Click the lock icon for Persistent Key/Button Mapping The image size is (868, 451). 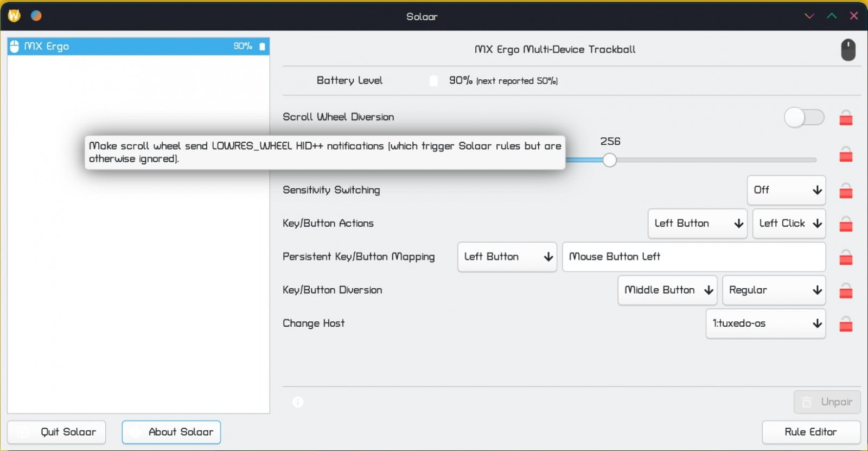point(846,257)
